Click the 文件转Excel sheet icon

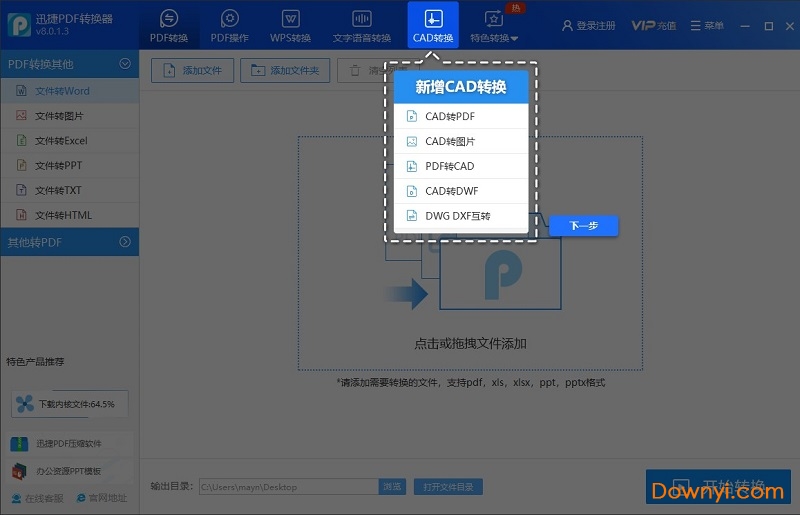[x=21, y=140]
